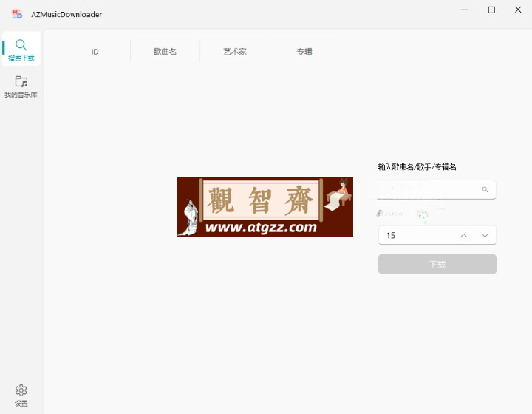
Task: Click the 专辑 column header
Action: tap(304, 52)
